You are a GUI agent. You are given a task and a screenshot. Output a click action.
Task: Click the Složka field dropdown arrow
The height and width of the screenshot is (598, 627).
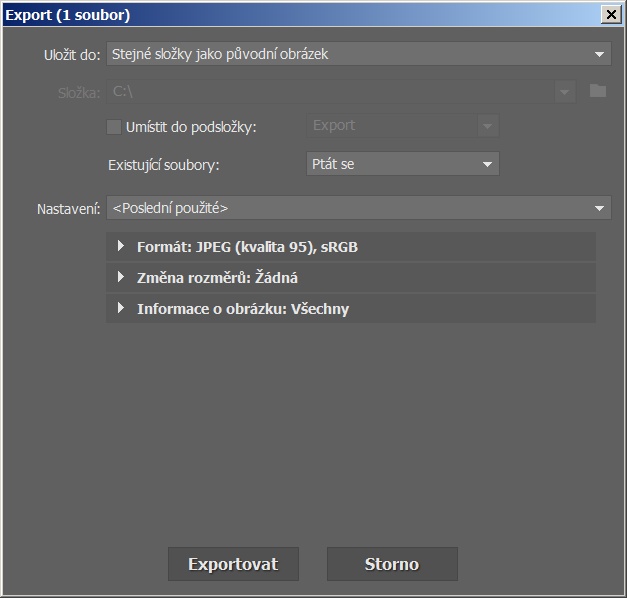(566, 92)
